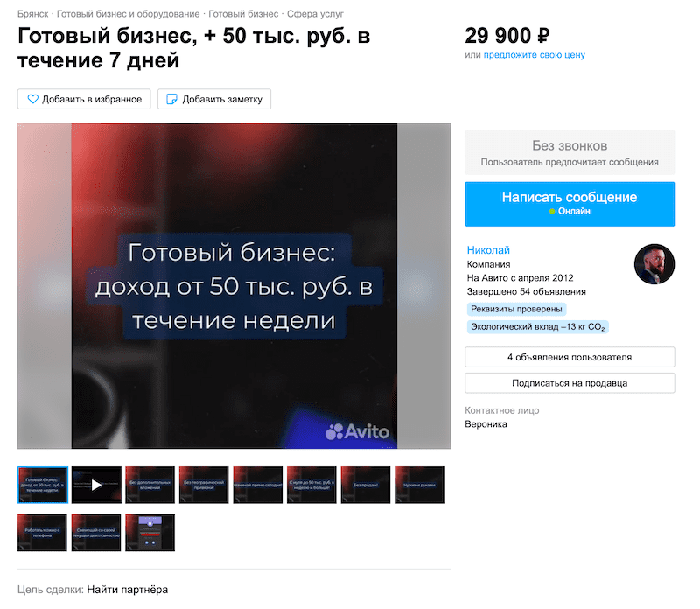Click Написать сообщение button

tap(570, 204)
